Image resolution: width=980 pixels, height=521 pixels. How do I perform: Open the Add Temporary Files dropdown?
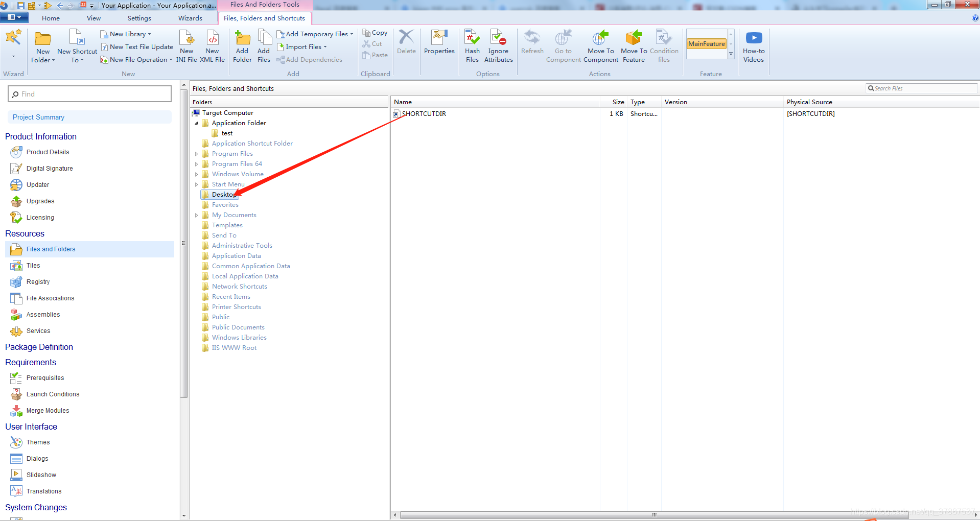click(x=315, y=34)
